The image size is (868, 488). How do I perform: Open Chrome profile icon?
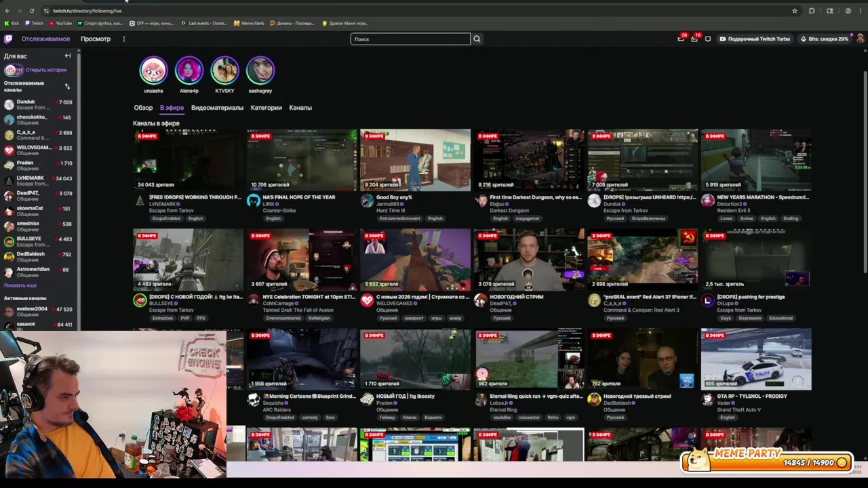pos(848,11)
